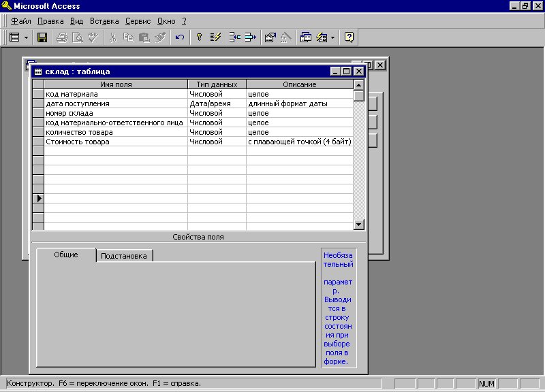Screen dimensions: 545x392
Task: Click the Delete Rows icon
Action: (250, 37)
